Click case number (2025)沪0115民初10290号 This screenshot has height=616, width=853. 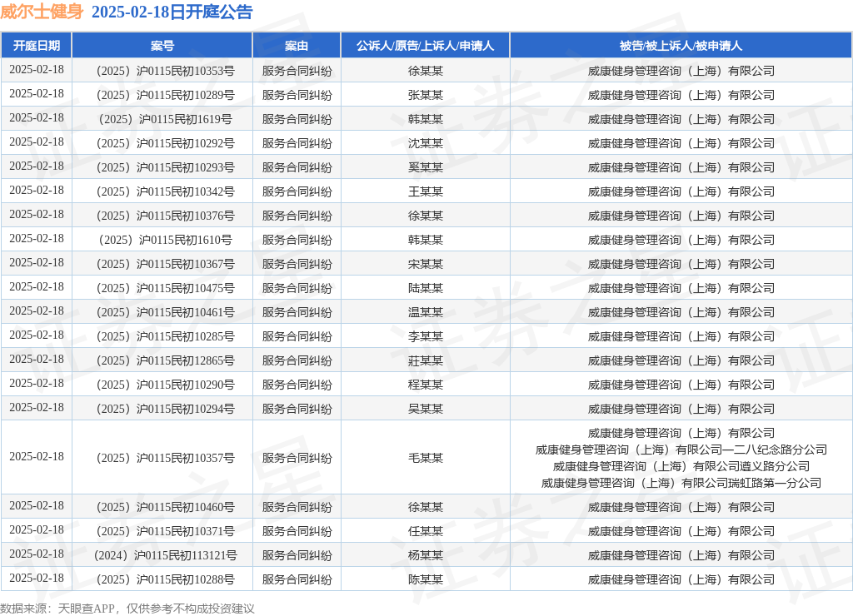[166, 385]
